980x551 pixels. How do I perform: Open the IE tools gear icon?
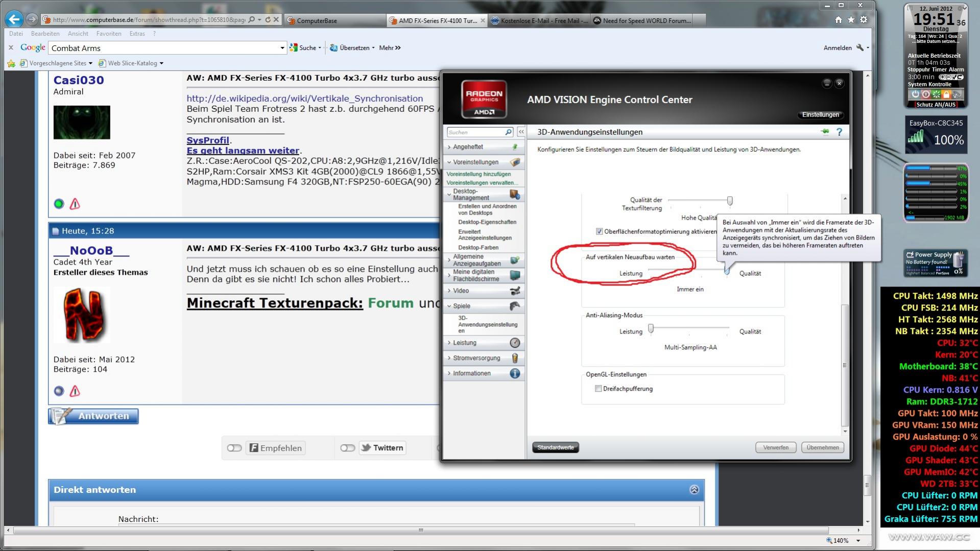click(x=864, y=20)
